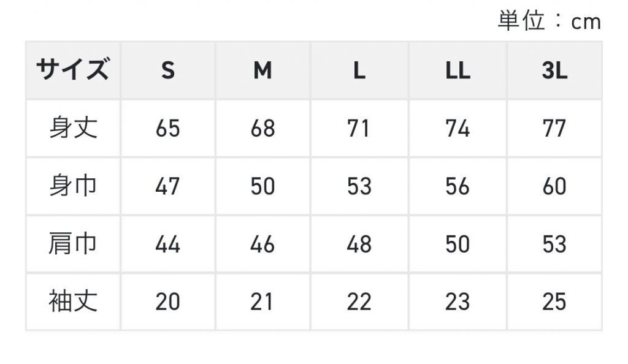Screen dimensions: 628x364
Task: Click the 単位：cm unit label
Action: 549,21
